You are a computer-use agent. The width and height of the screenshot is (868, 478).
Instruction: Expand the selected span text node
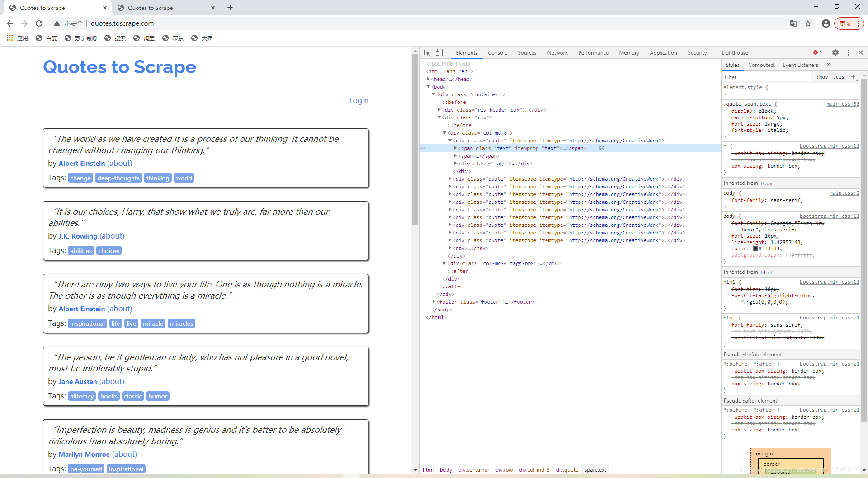click(455, 148)
